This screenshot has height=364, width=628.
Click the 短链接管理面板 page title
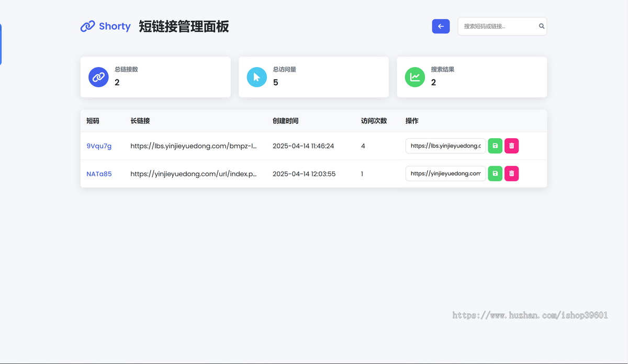click(x=184, y=27)
